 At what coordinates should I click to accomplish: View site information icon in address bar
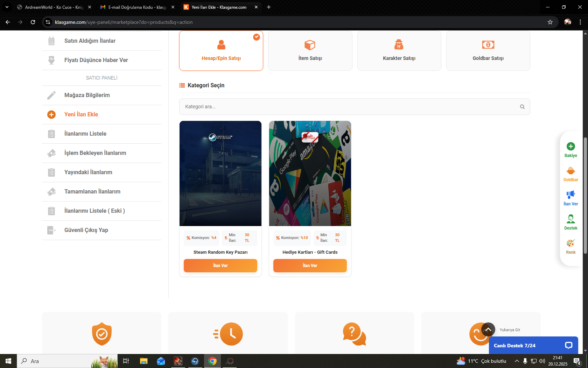(x=48, y=22)
